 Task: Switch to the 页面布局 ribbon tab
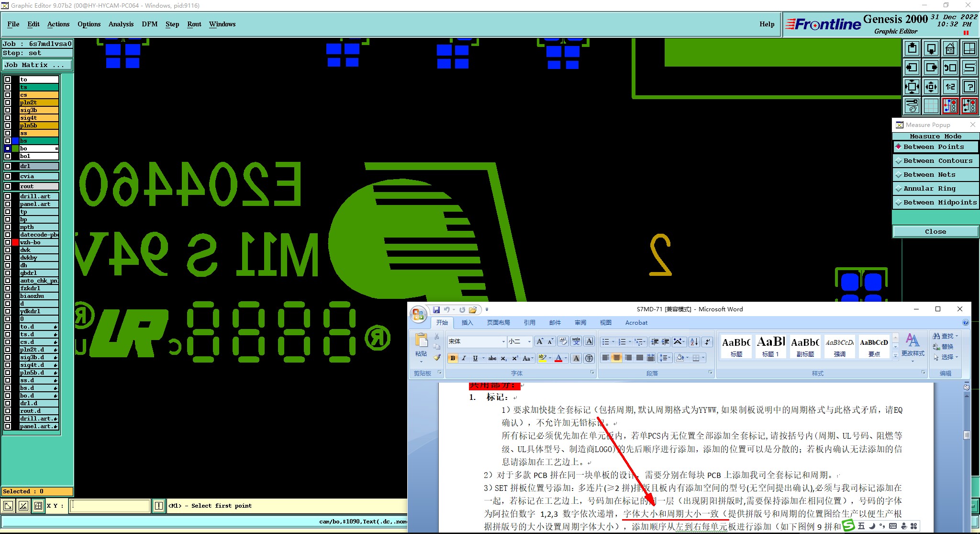pyautogui.click(x=498, y=323)
